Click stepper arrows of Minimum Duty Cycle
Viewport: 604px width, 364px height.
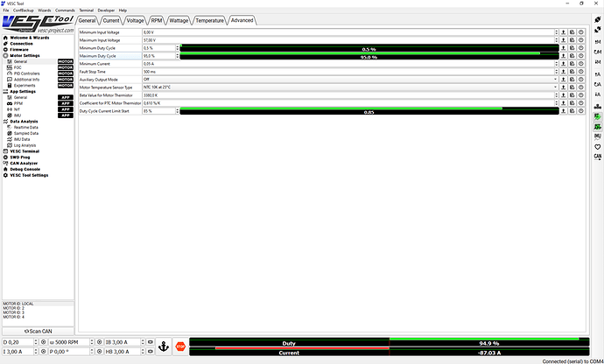[178, 48]
